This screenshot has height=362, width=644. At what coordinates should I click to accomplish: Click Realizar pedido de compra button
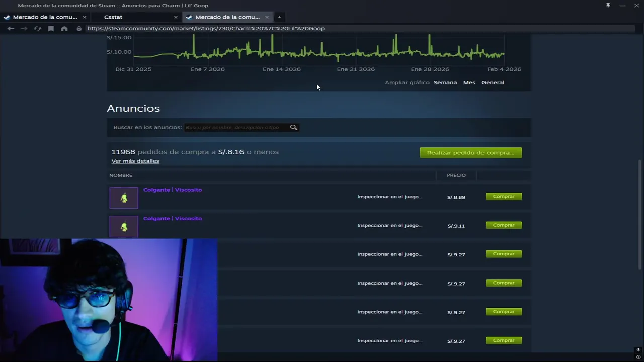(471, 152)
